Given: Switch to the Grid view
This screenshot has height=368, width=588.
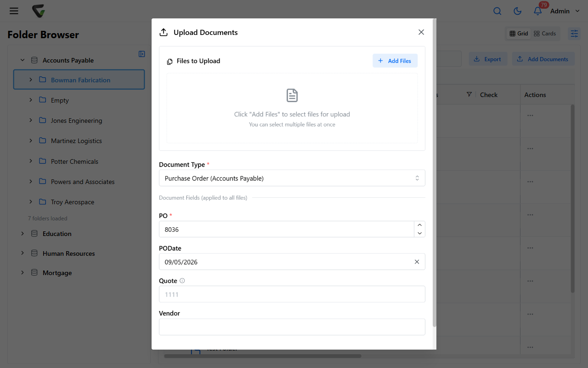Looking at the screenshot, I should [519, 34].
